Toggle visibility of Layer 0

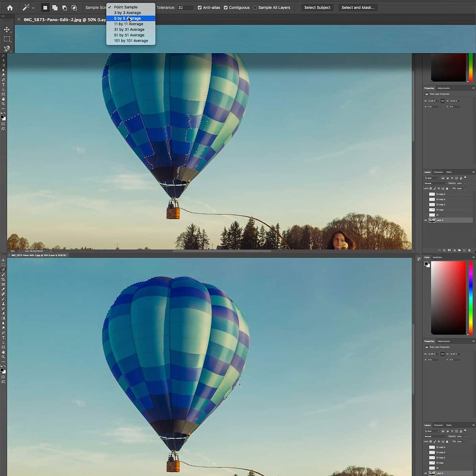click(x=425, y=220)
